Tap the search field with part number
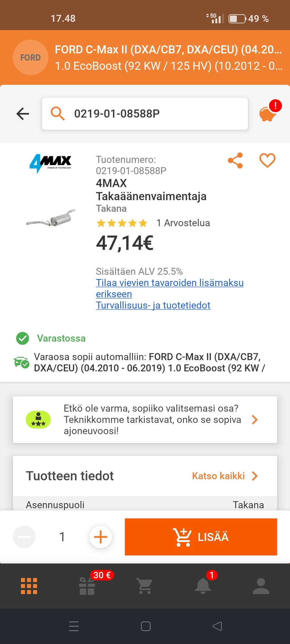The width and height of the screenshot is (290, 644). (145, 114)
